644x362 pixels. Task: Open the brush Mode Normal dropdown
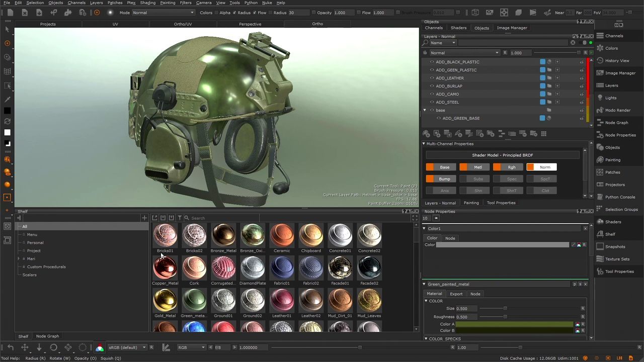coord(163,13)
